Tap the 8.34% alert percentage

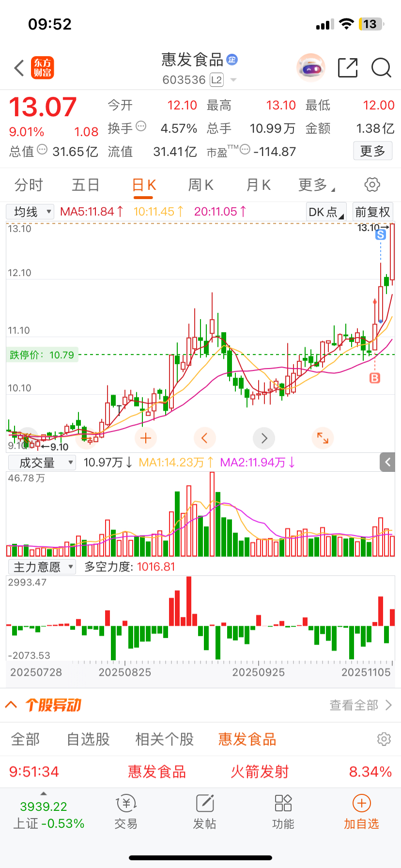point(370,772)
